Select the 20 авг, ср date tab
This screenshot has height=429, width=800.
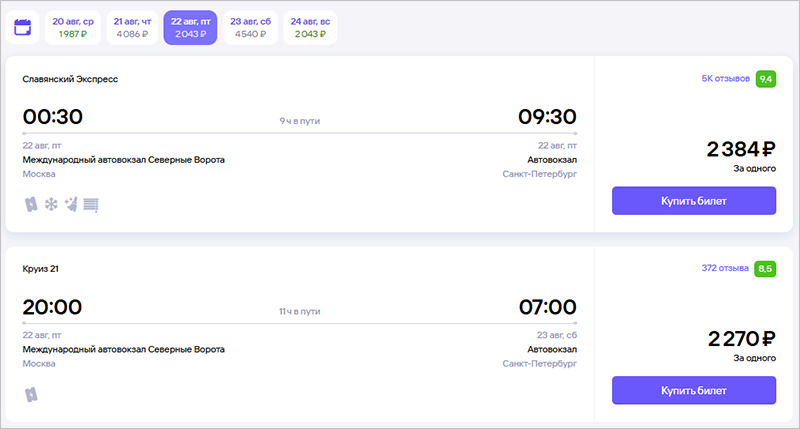[x=73, y=27]
